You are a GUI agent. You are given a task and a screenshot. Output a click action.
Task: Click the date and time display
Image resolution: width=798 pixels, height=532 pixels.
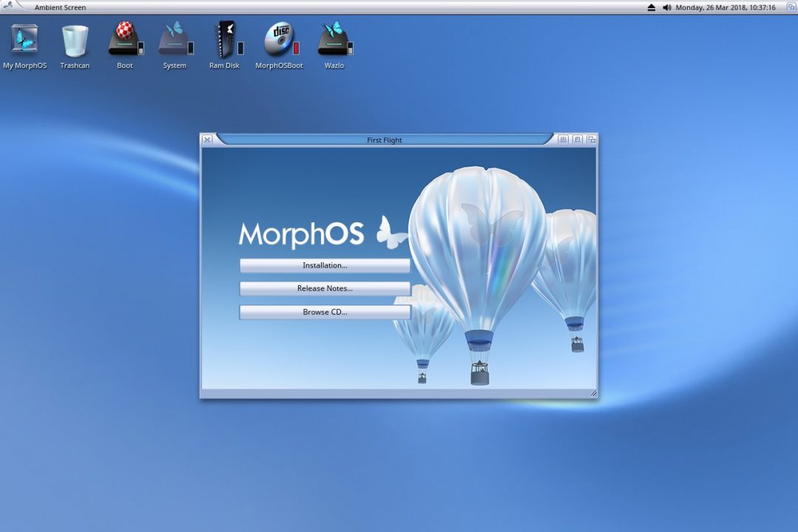[726, 7]
